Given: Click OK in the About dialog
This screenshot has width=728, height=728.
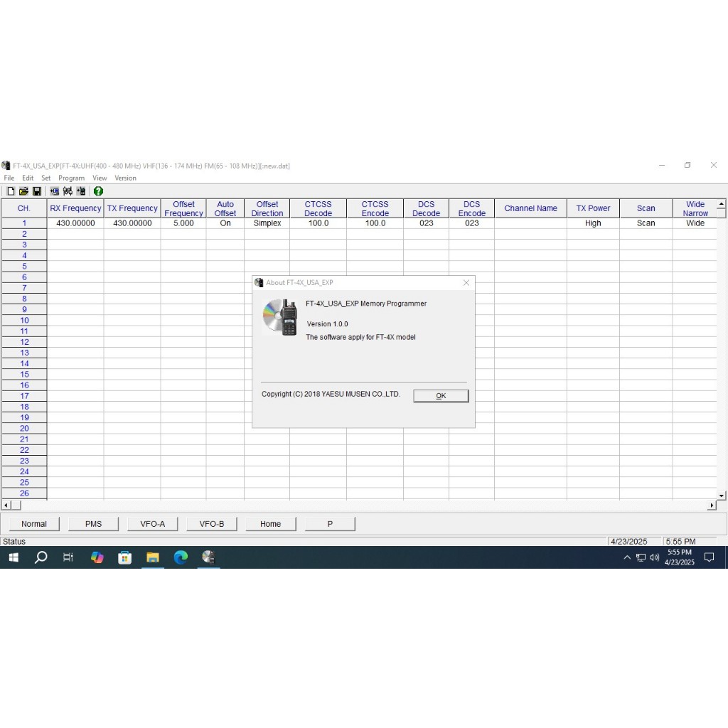Looking at the screenshot, I should click(x=441, y=395).
